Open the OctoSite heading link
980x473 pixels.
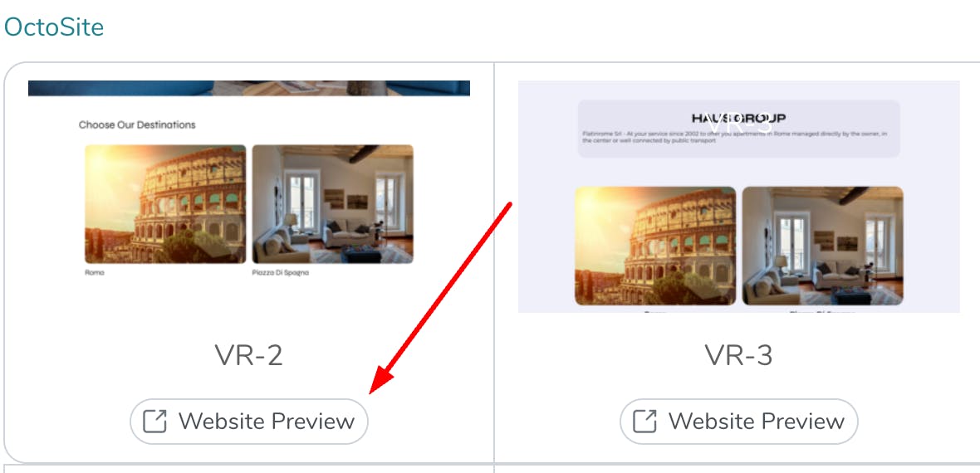[53, 27]
